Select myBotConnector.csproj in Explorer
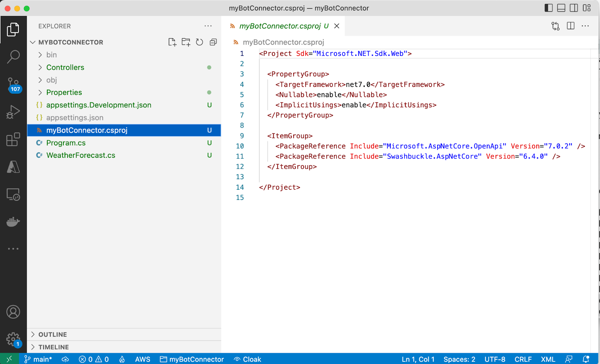The image size is (600, 364). [124, 130]
